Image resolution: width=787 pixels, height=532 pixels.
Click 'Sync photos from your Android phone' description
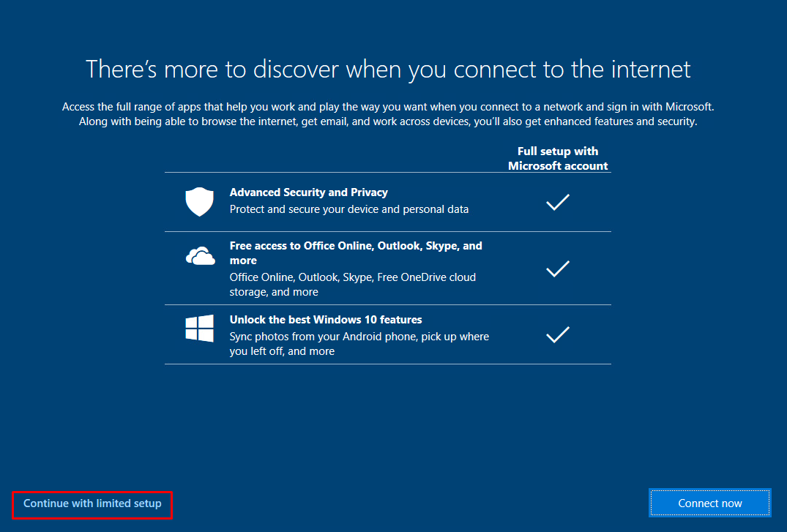click(359, 344)
